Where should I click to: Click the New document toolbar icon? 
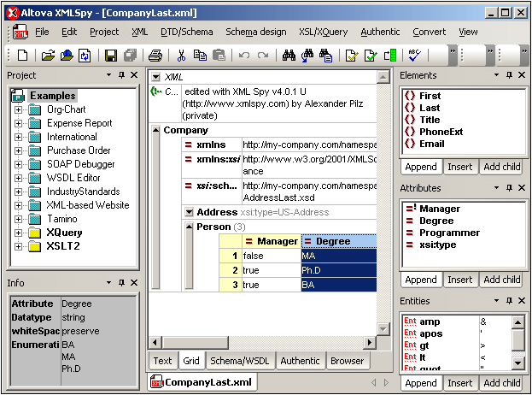coord(23,55)
